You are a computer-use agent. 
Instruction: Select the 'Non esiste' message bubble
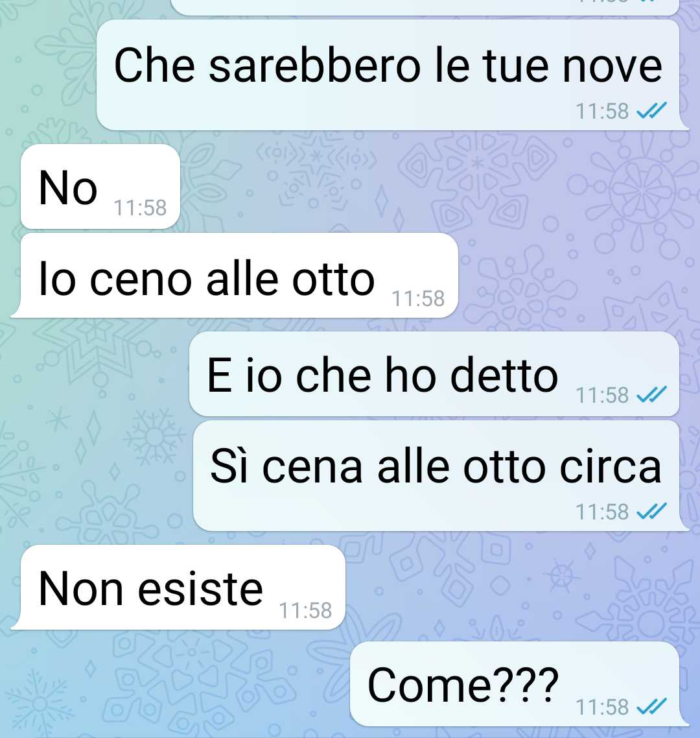tap(178, 587)
